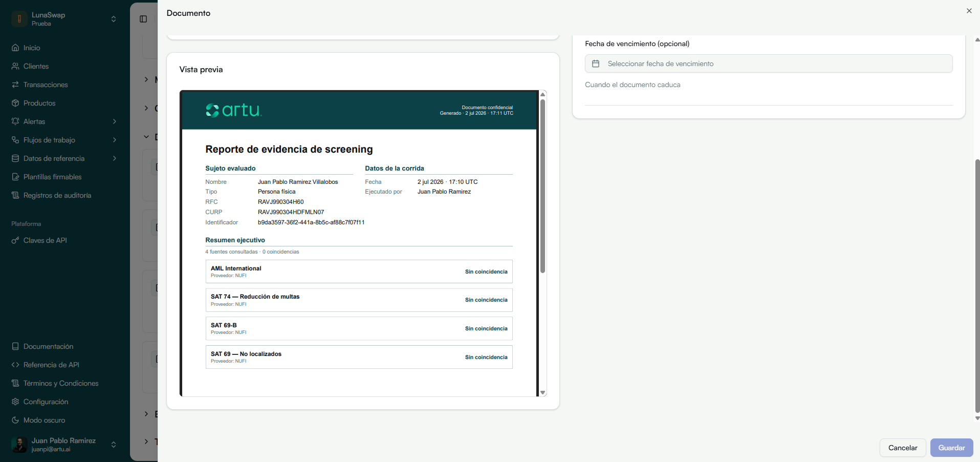This screenshot has width=980, height=462.
Task: Click the AML International result row
Action: point(359,271)
